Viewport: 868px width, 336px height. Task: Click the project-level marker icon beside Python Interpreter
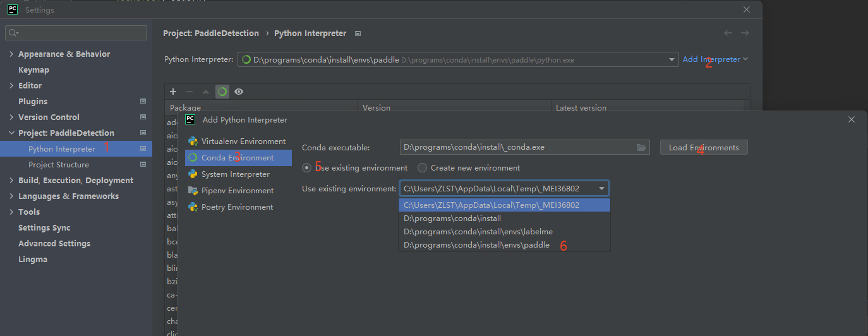click(143, 149)
